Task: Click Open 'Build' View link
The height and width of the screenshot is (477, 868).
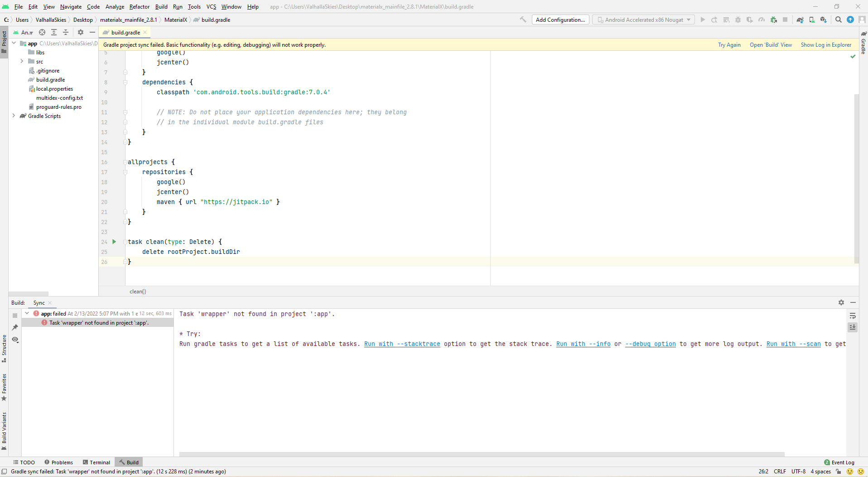Action: click(771, 44)
